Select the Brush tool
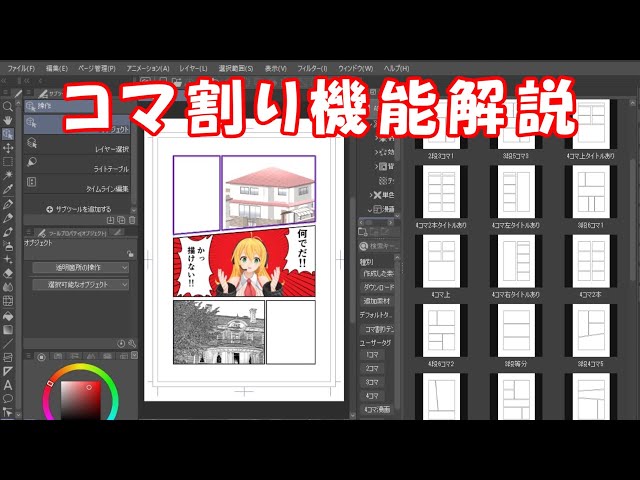The width and height of the screenshot is (640, 480). [7, 231]
